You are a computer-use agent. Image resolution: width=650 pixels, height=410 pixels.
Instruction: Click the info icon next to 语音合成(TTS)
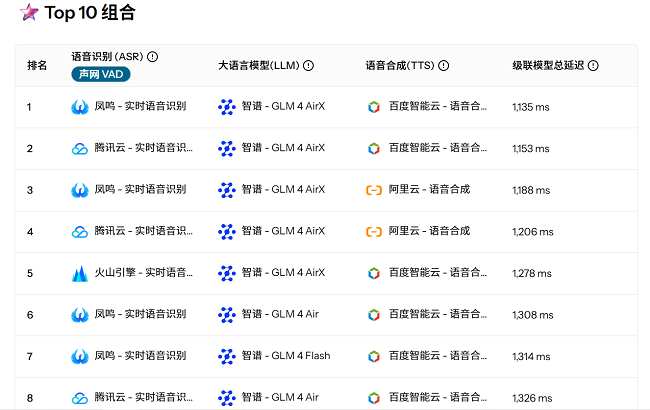click(x=444, y=66)
